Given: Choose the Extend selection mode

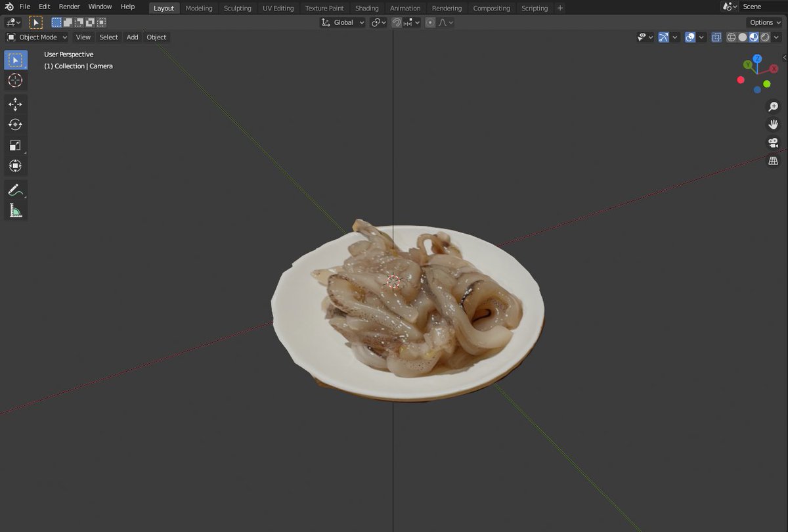Looking at the screenshot, I should [68, 22].
